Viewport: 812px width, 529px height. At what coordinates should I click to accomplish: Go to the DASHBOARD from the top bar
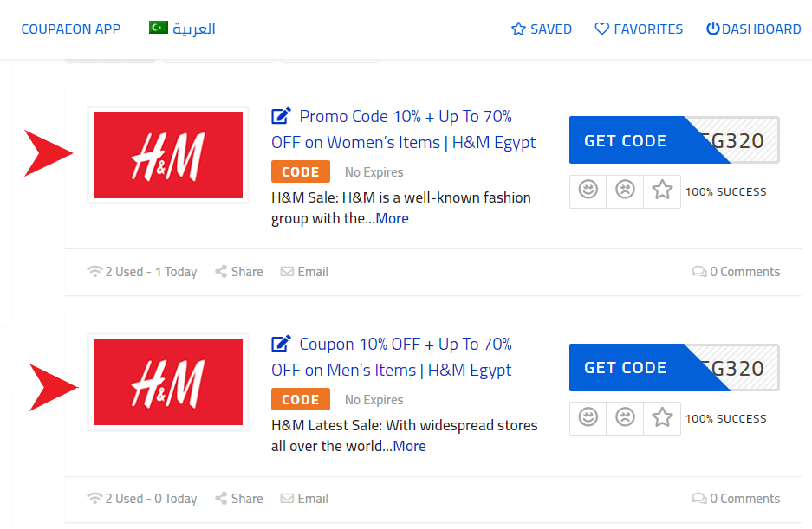click(753, 29)
